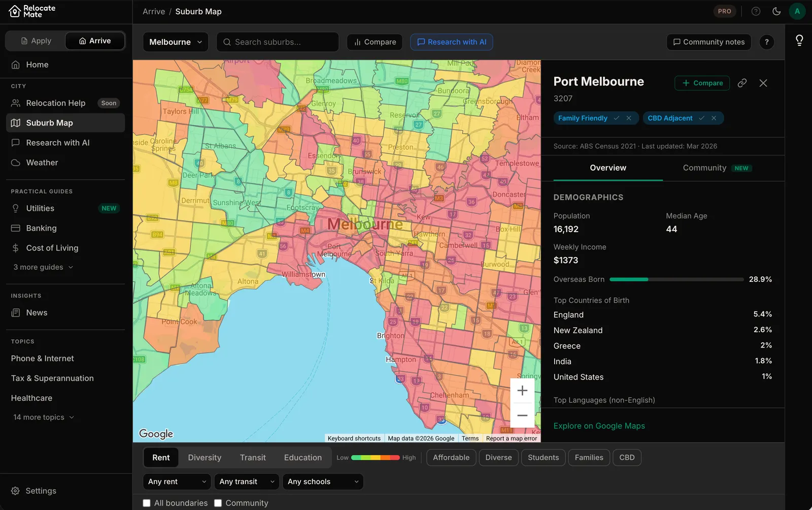Click the Arrive breadcrumb link

[154, 11]
